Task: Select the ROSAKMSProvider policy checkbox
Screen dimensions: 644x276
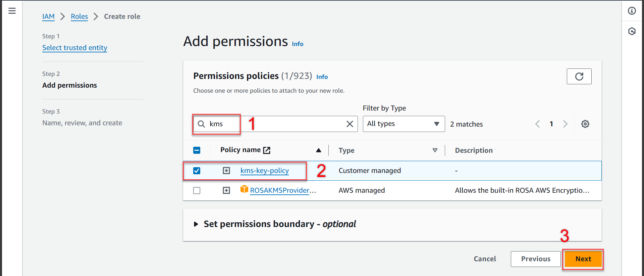Action: pos(197,191)
